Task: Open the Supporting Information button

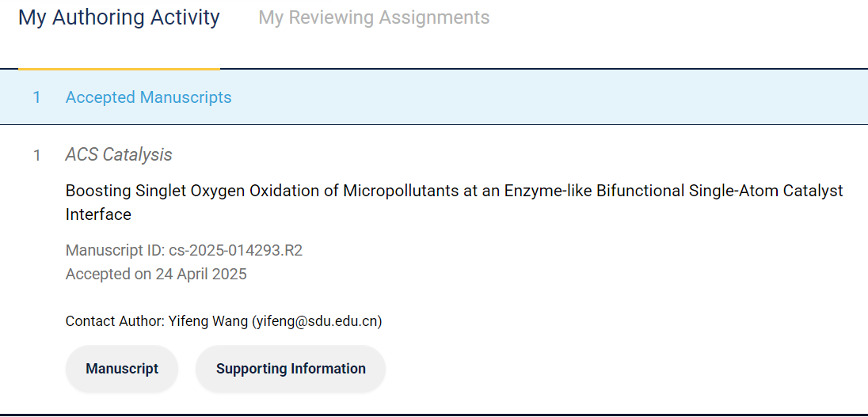Action: point(291,369)
